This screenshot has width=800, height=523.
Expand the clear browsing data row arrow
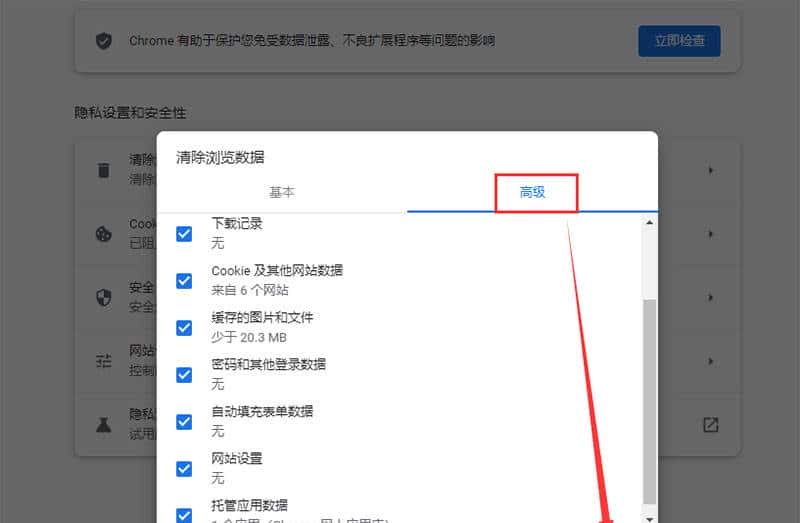(711, 170)
